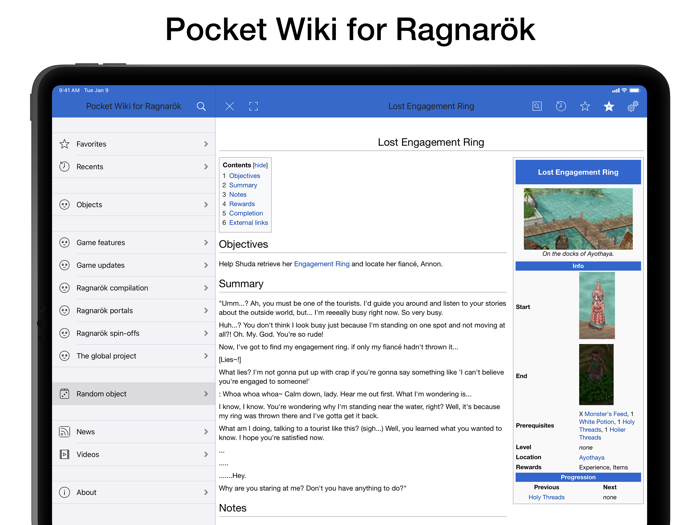This screenshot has width=700, height=525.
Task: Click the Videos play icon
Action: [x=65, y=454]
